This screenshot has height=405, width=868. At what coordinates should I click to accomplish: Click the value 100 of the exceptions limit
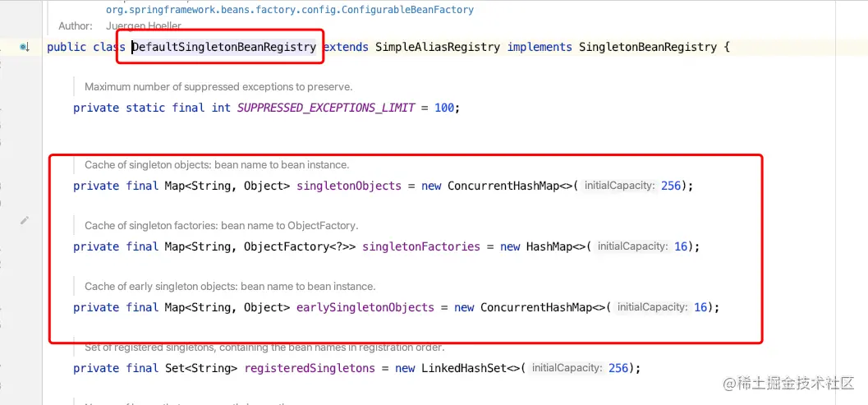tap(444, 108)
